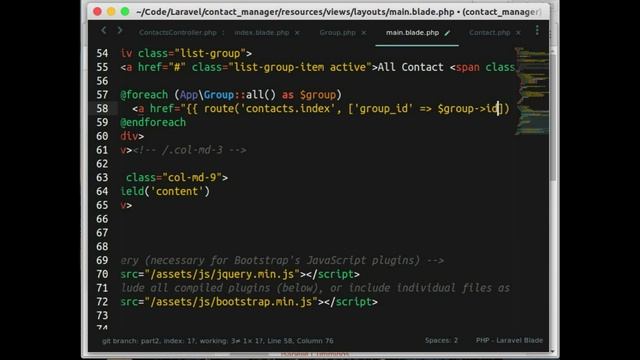Screen dimensions: 640x360
Task: Switch to the index.blade.php tab
Action: point(262,33)
